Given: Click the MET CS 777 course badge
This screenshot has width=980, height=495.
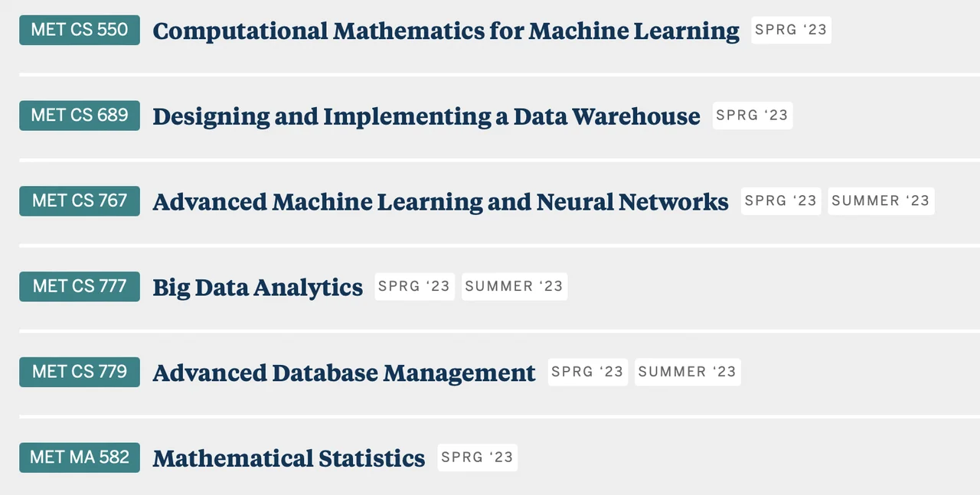Looking at the screenshot, I should [x=80, y=287].
